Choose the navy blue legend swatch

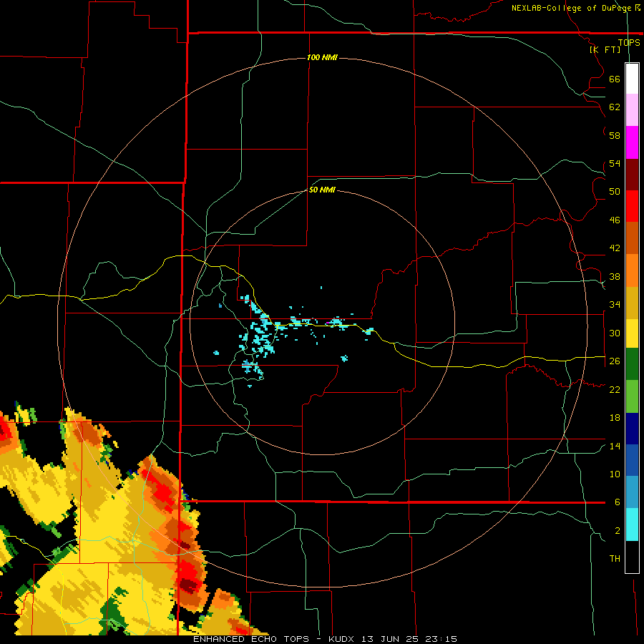[632, 429]
